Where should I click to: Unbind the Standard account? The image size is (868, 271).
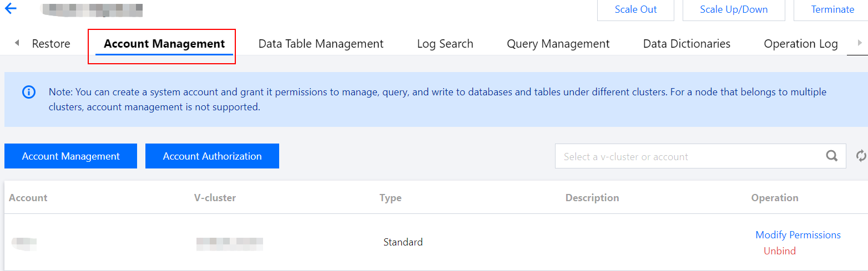779,251
